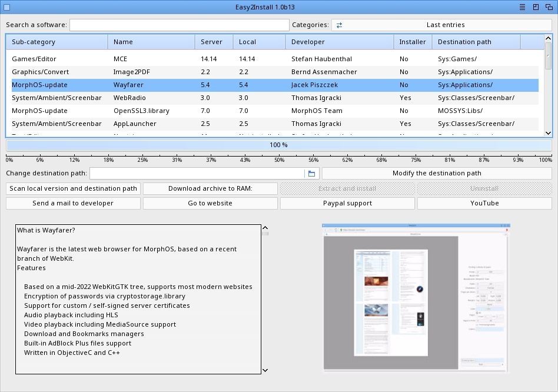Select the Image2PDF row
The image size is (558, 392).
pos(275,72)
